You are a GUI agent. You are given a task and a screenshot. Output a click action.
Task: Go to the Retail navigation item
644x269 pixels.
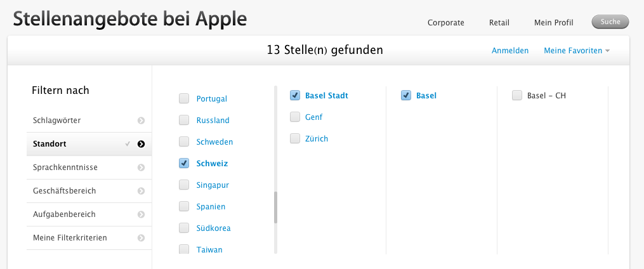pyautogui.click(x=499, y=23)
